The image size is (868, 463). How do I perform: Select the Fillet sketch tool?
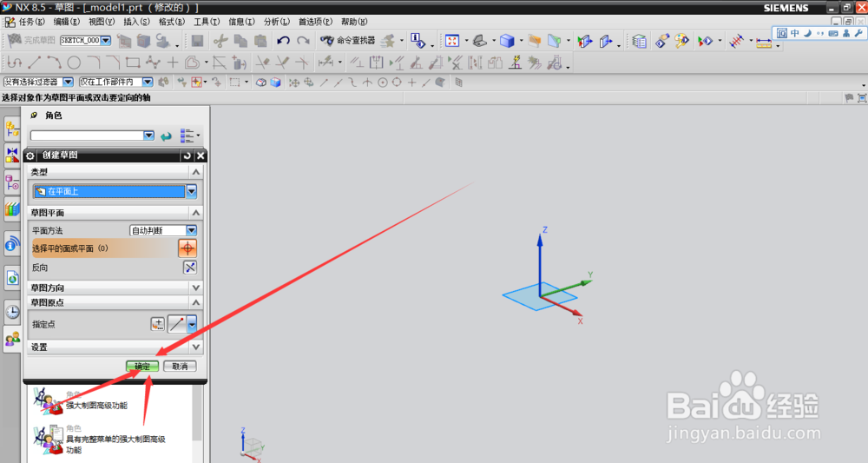pyautogui.click(x=94, y=63)
